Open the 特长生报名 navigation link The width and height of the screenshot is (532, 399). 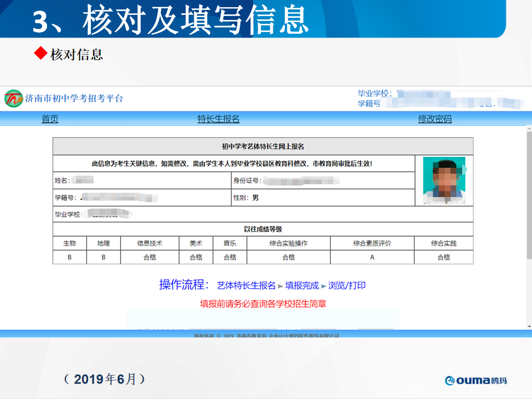[x=218, y=119]
